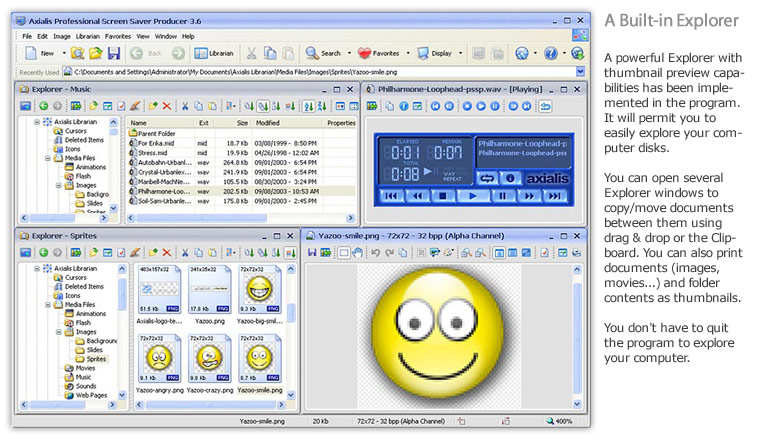Screen dimensions: 760x440
Task: Sort file list by Name column header
Action: click(x=160, y=123)
